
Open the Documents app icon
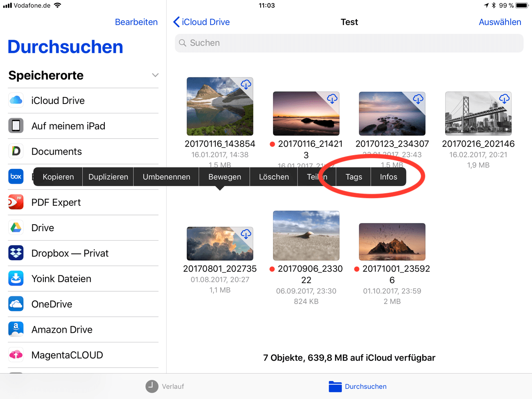coord(16,151)
